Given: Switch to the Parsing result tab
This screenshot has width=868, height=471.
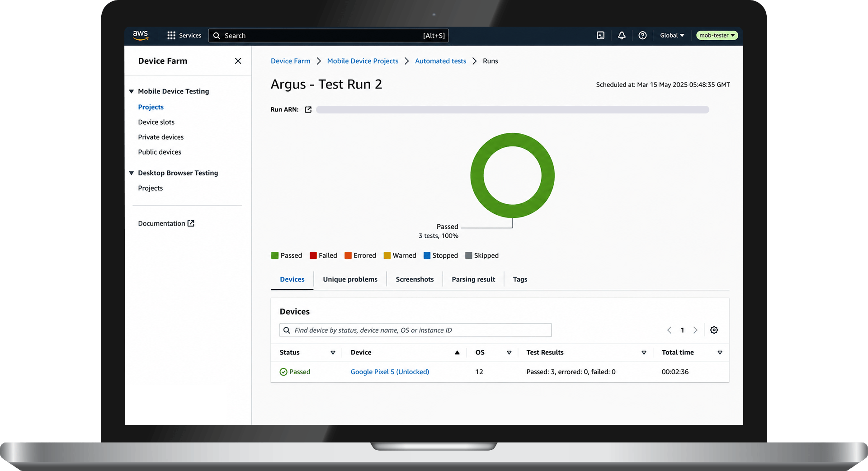Looking at the screenshot, I should click(473, 279).
